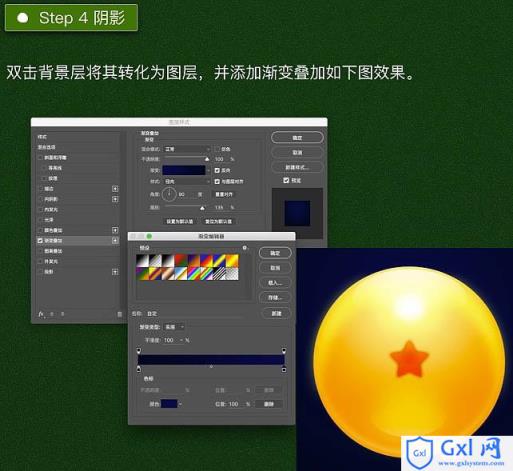Toggle the 预览 (Preview) checkbox
The image size is (513, 471).
point(286,180)
